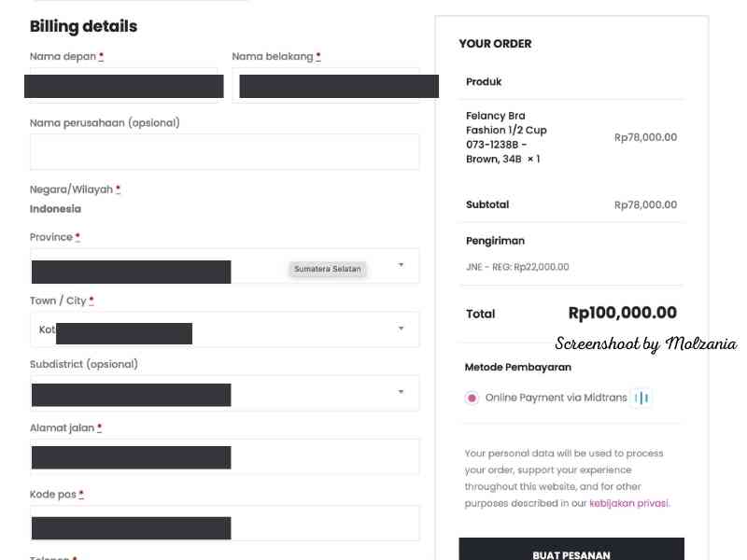Expand the Subdistrict dropdown arrow
747x560 pixels.
coord(402,392)
